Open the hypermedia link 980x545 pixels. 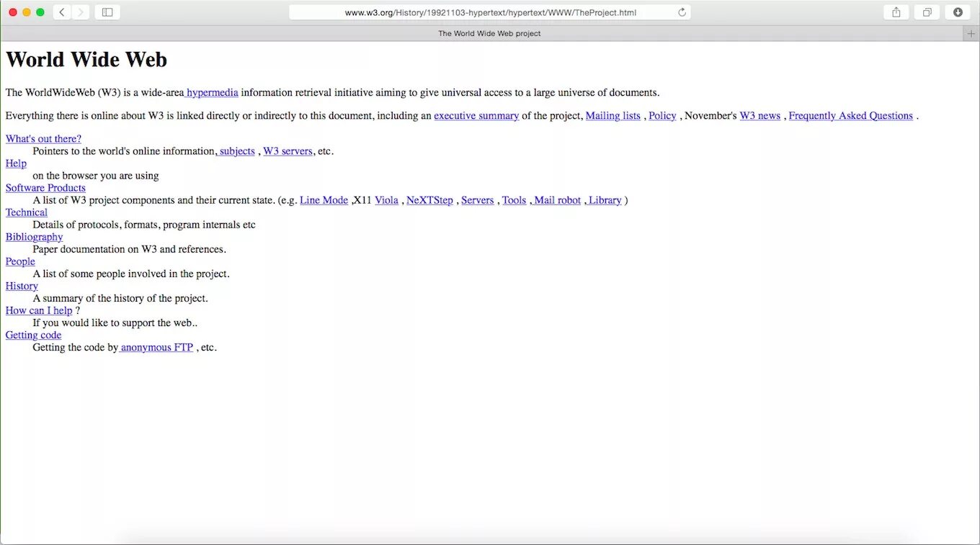point(212,92)
